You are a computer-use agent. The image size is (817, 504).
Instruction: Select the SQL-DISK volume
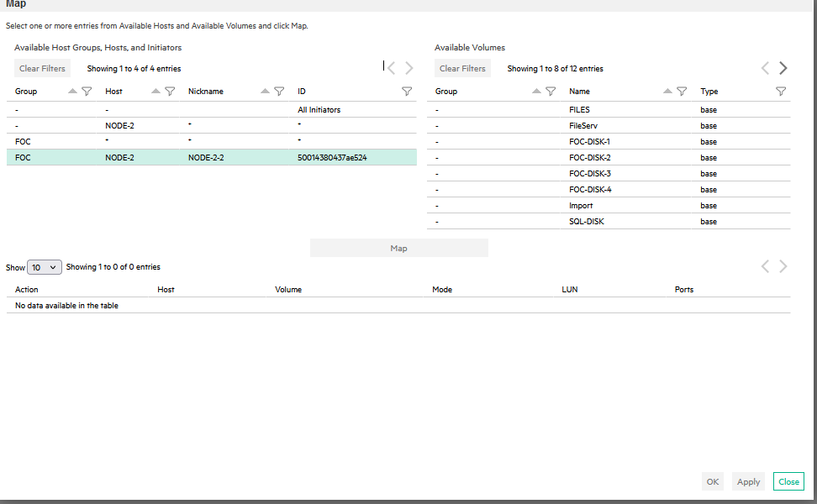point(609,221)
